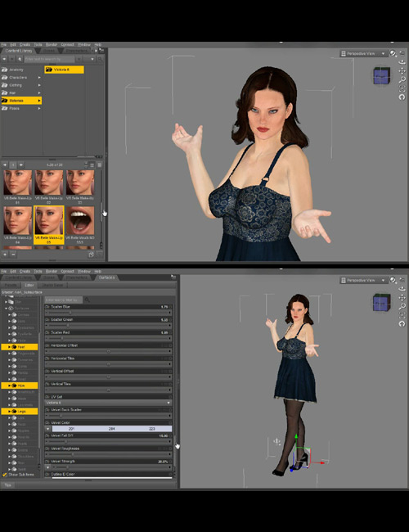Select the Feet surface in the tree

(21, 347)
